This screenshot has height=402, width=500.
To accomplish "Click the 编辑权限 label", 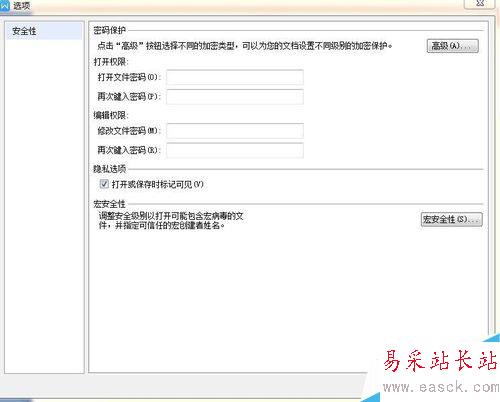I will pyautogui.click(x=111, y=115).
